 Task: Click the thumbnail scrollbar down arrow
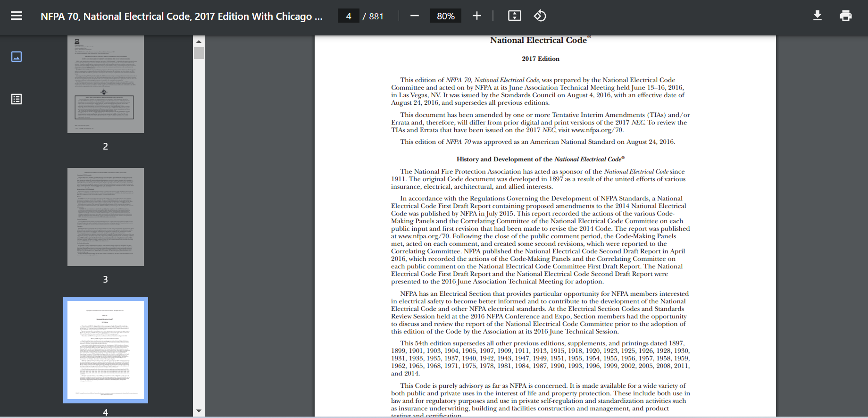point(199,411)
